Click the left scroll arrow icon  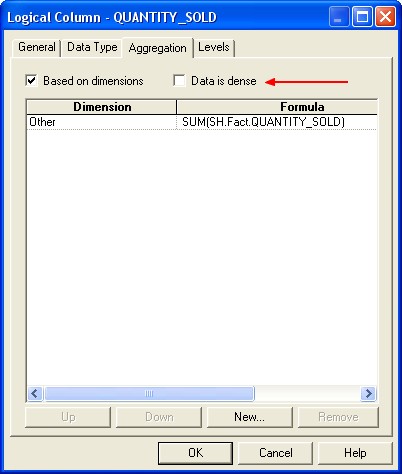pos(35,394)
